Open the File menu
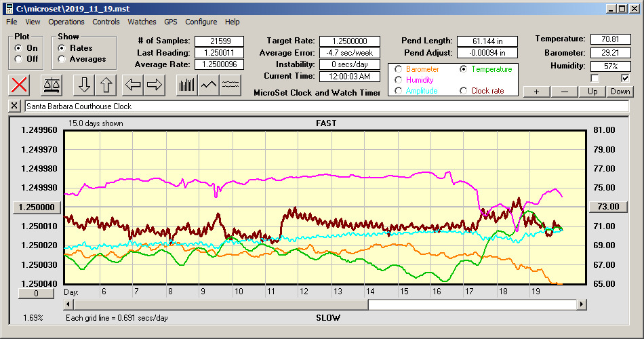This screenshot has height=339, width=644. pos(12,22)
